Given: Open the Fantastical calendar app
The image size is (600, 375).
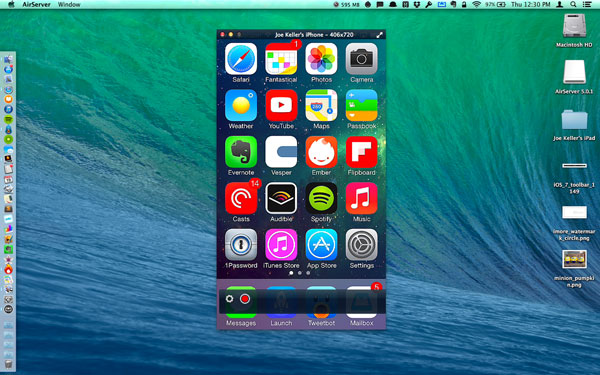Looking at the screenshot, I should (281, 59).
